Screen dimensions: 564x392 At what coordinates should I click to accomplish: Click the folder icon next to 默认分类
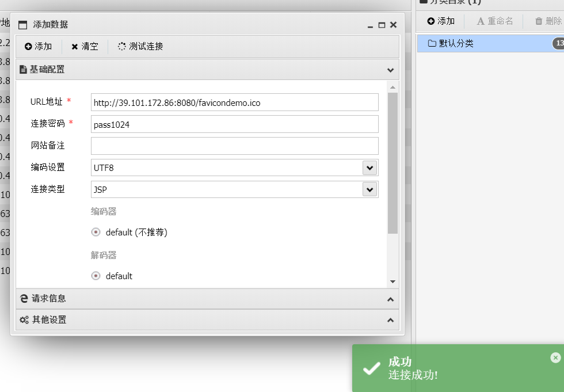coord(432,44)
